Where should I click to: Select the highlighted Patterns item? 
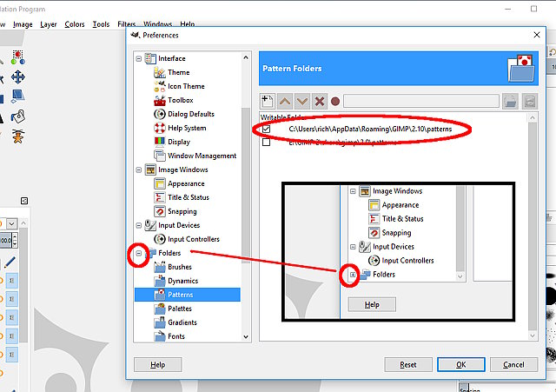pos(188,295)
